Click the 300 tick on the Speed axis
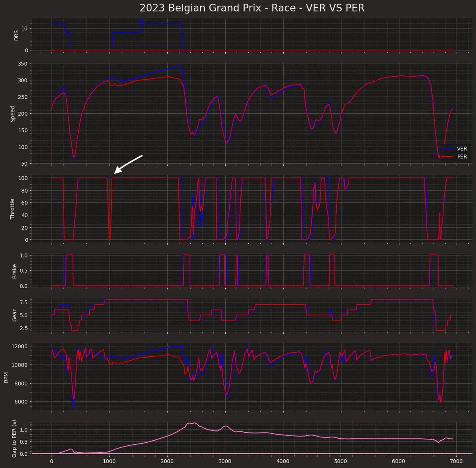Screen dimensions: 476x468 pyautogui.click(x=22, y=80)
